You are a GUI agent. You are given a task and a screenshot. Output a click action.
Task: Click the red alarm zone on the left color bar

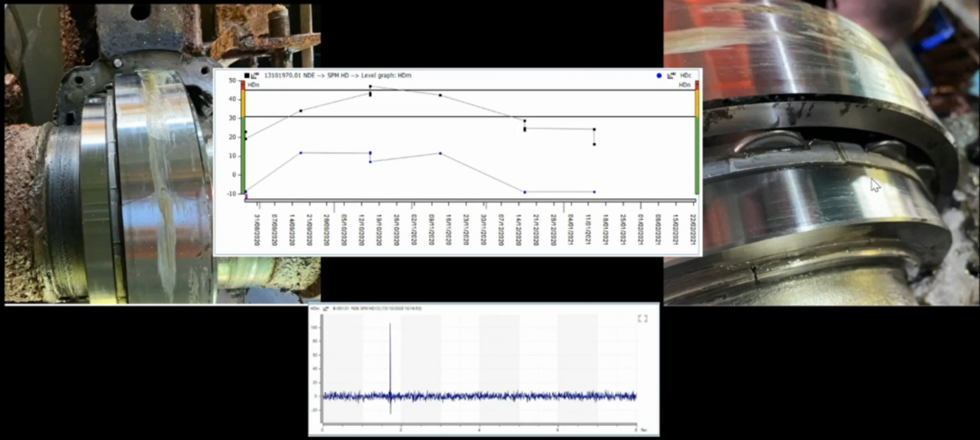(x=243, y=86)
